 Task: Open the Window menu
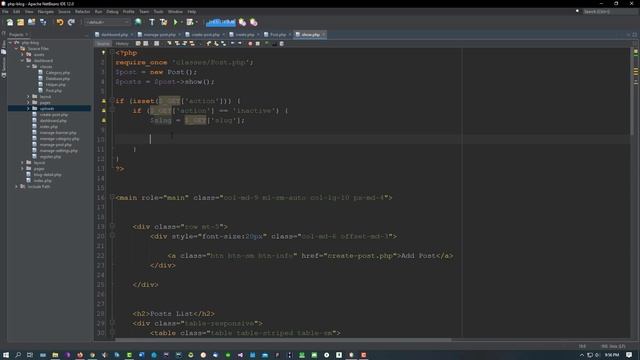[x=176, y=11]
